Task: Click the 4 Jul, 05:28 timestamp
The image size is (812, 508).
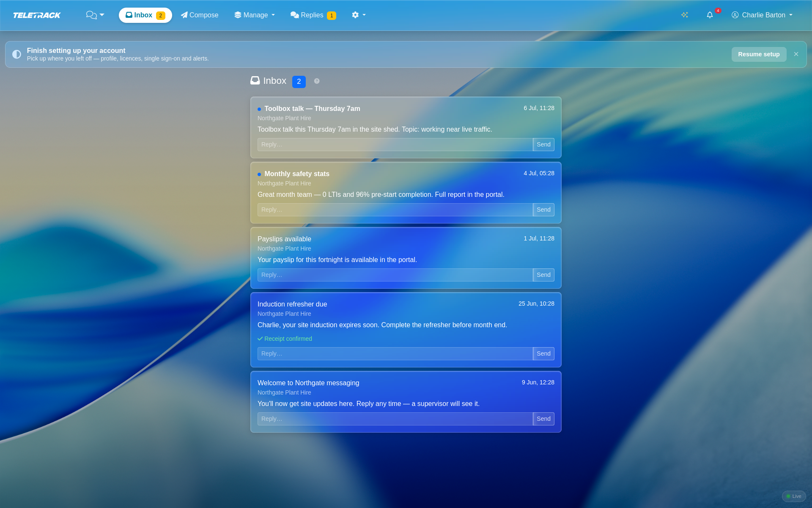Action: [539, 173]
